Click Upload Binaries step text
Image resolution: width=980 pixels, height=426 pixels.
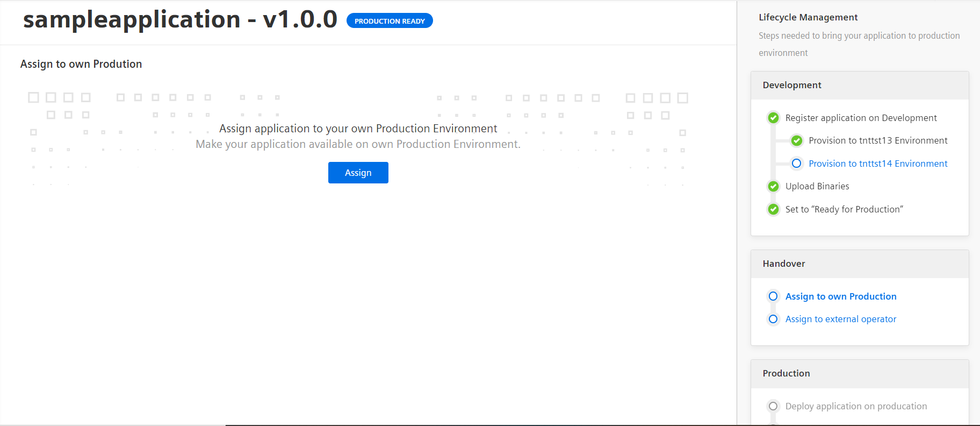pyautogui.click(x=817, y=186)
